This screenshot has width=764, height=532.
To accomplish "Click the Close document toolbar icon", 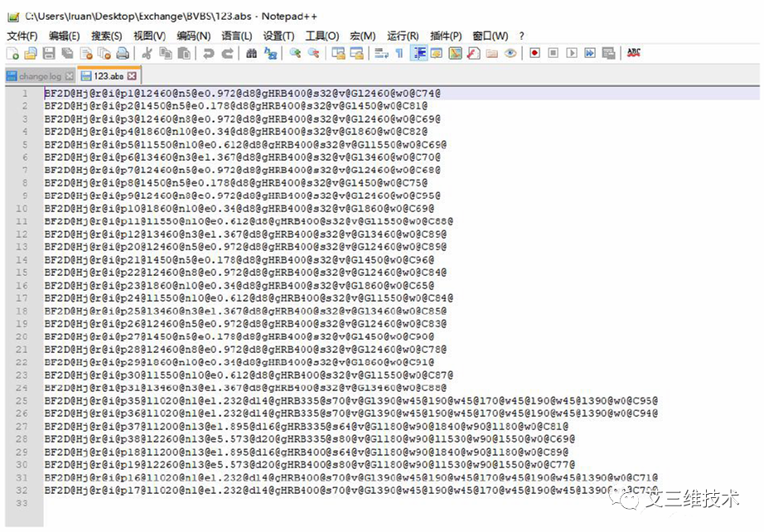I will (85, 53).
